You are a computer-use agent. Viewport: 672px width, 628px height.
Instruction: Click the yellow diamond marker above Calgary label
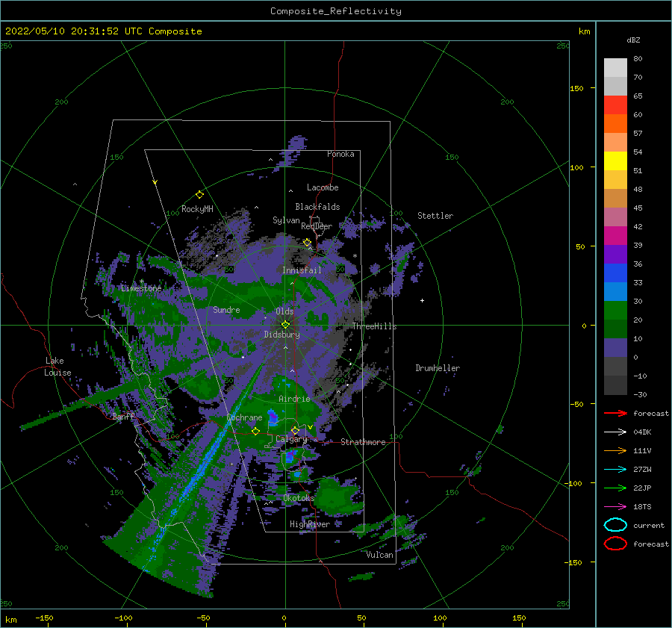[295, 430]
